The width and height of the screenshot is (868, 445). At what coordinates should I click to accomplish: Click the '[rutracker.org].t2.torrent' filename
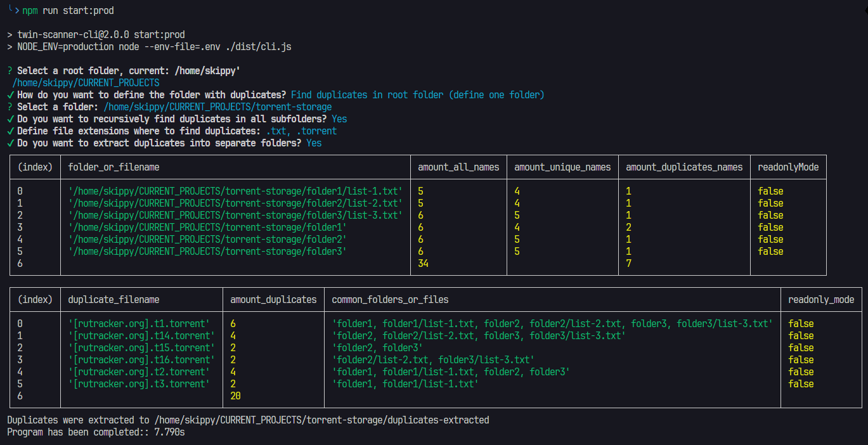(139, 372)
